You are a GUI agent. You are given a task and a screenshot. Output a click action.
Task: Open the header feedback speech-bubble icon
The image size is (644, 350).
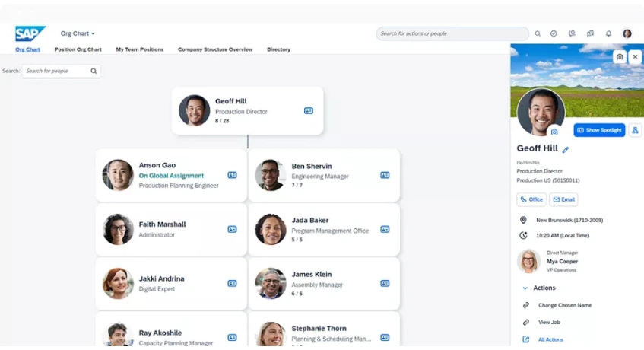coord(590,33)
